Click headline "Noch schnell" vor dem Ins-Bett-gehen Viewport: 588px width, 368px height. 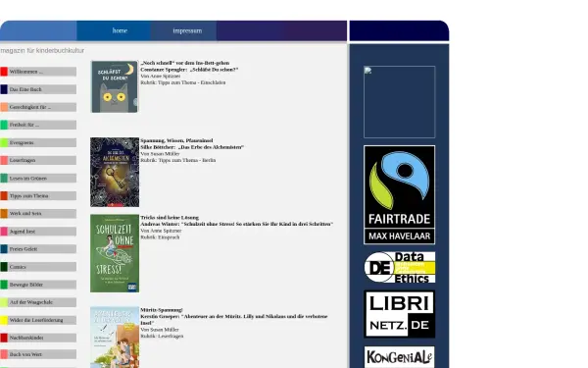(x=185, y=63)
